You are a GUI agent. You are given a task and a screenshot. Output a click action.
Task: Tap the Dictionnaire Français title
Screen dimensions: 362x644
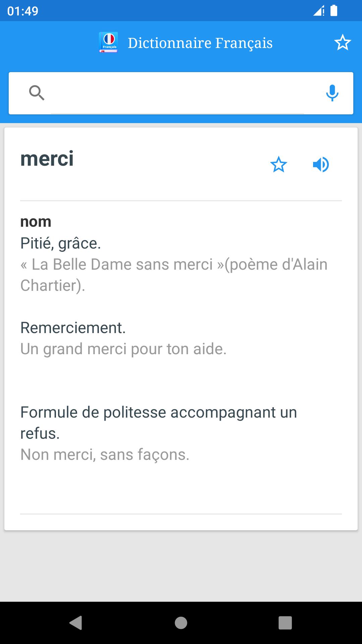click(x=200, y=43)
